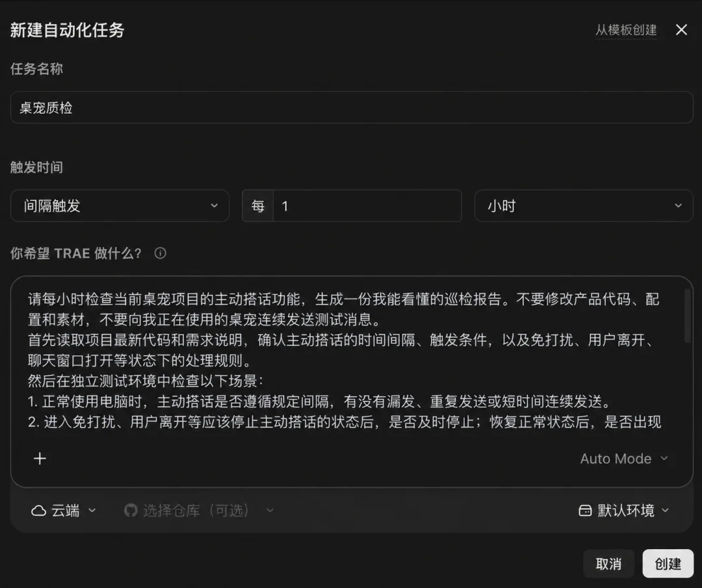The width and height of the screenshot is (702, 588).
Task: Click the 新建自动化任务 dialog title
Action: point(67,30)
